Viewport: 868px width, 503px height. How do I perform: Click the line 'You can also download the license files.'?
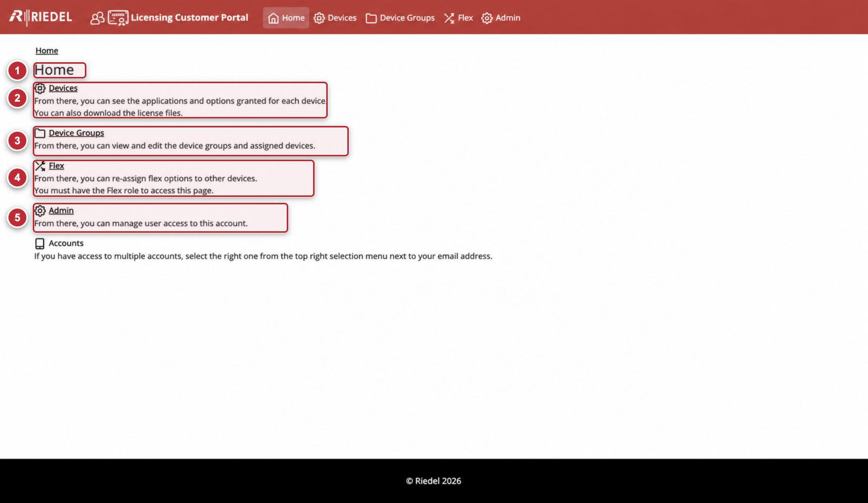pyautogui.click(x=109, y=113)
